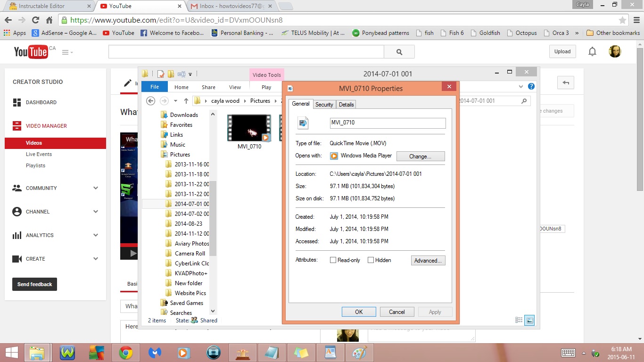Click the Rename quick access icon in Explorer
This screenshot has width=644, height=362.
[x=181, y=74]
